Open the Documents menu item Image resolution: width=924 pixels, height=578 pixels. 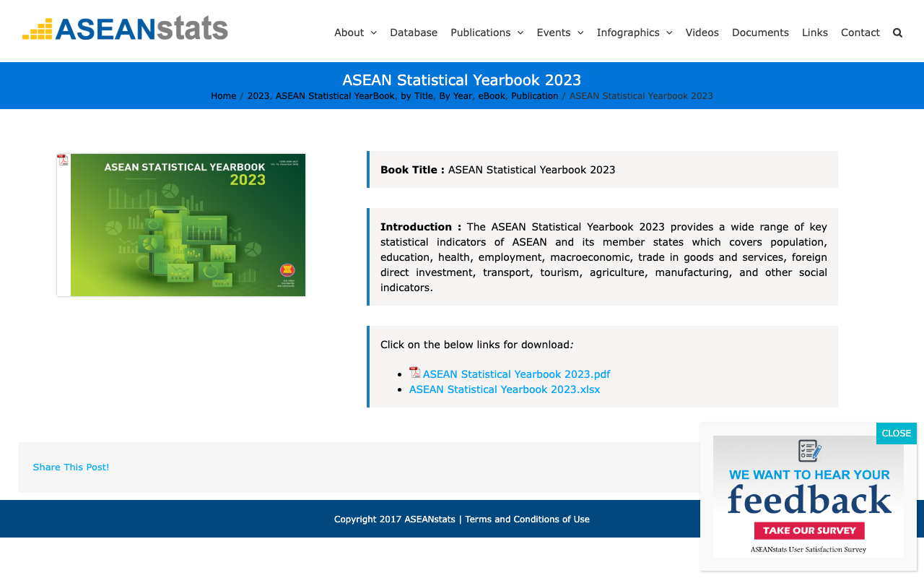(x=760, y=33)
